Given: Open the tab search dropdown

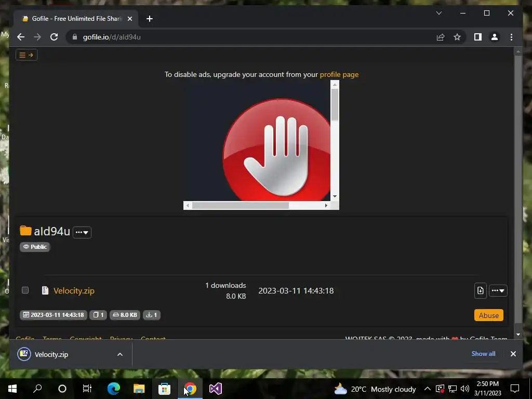Looking at the screenshot, I should [438, 13].
